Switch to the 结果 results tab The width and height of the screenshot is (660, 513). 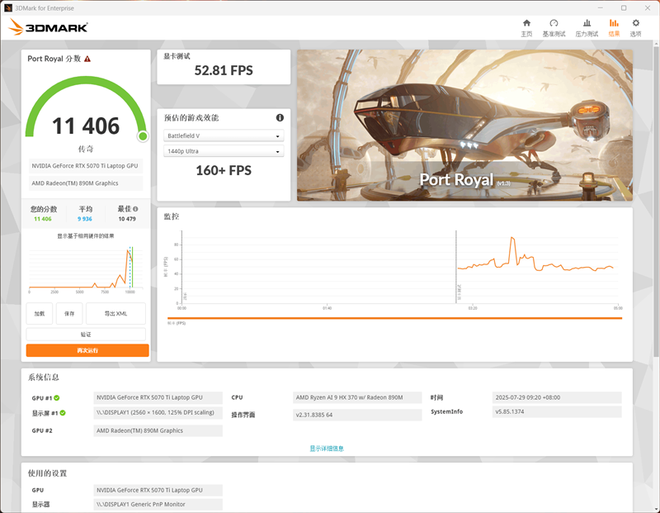(614, 26)
